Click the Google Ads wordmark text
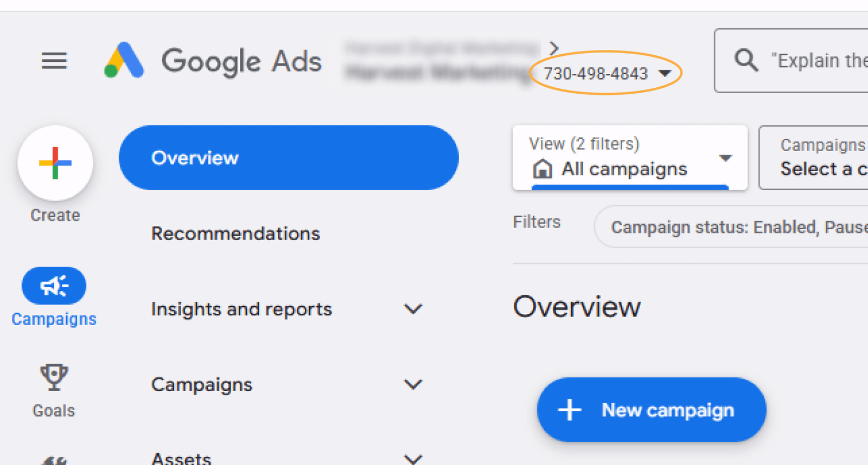 pos(241,61)
